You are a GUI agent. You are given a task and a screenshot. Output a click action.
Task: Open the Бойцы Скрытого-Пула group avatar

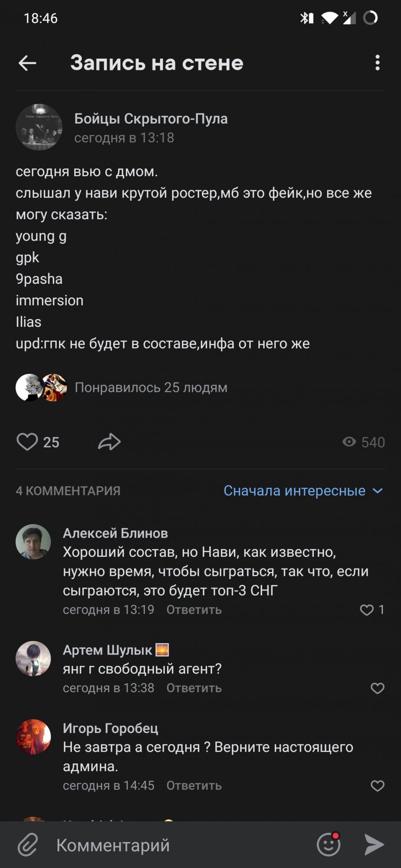coord(39,127)
